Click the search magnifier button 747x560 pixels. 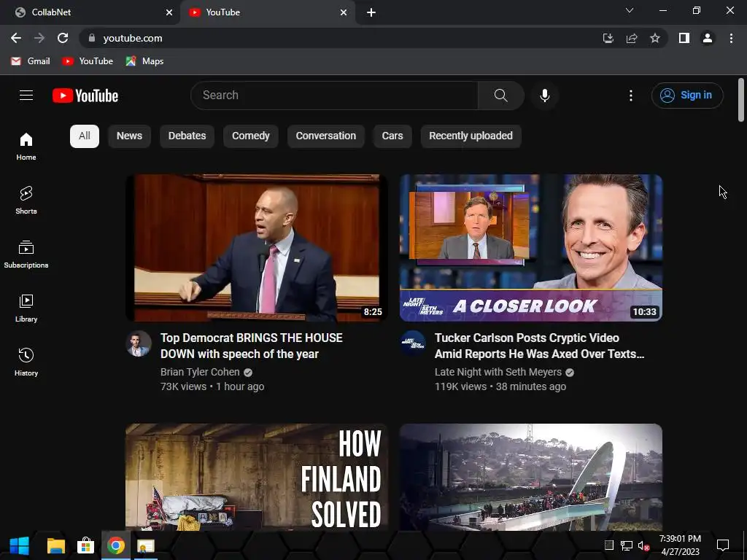coord(500,96)
